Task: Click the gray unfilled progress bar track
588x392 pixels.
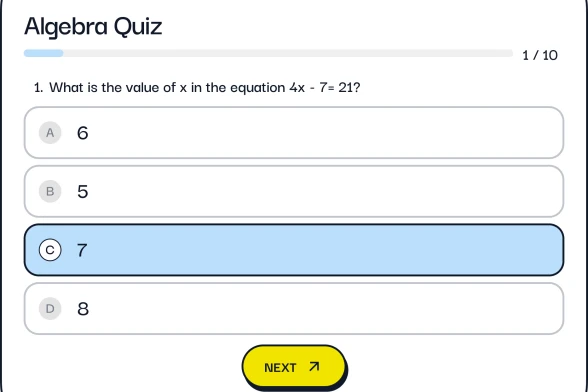Action: [288, 53]
